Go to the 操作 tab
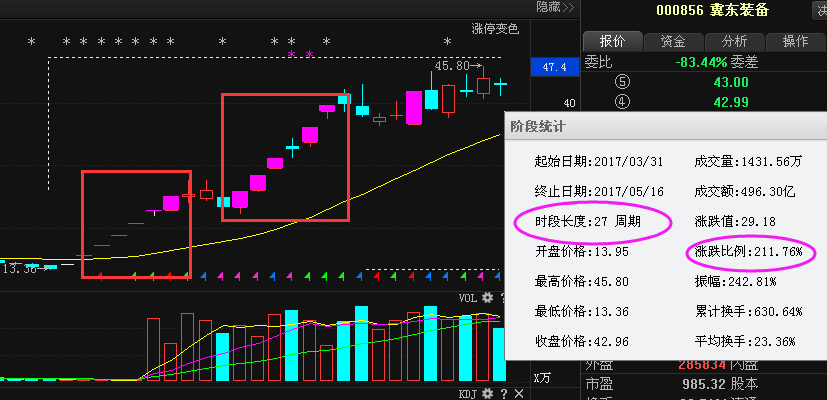Image resolution: width=827 pixels, height=400 pixels. point(795,41)
